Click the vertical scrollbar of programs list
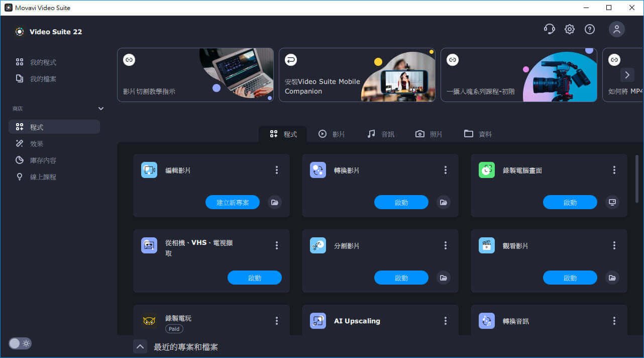644x358 pixels. pyautogui.click(x=637, y=180)
